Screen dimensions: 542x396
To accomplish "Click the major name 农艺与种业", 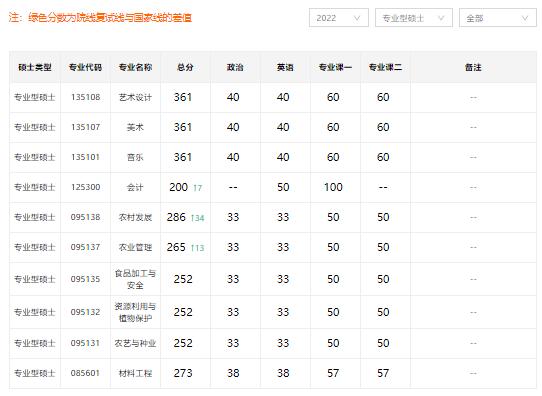I will click(x=135, y=343).
